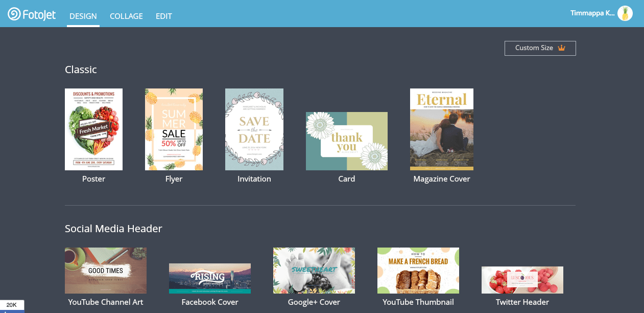This screenshot has width=644, height=313.
Task: Click the 20K share counter badge
Action: (12, 305)
